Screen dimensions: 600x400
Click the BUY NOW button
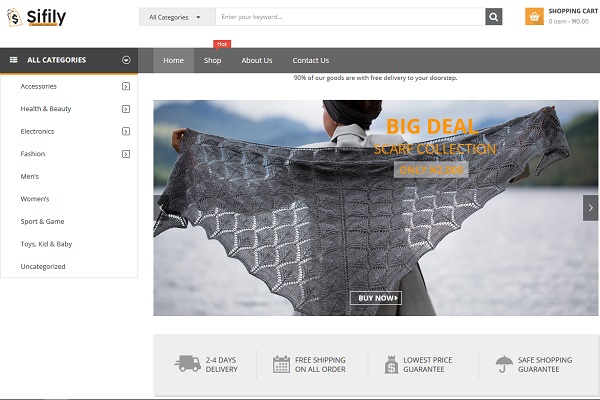point(376,298)
